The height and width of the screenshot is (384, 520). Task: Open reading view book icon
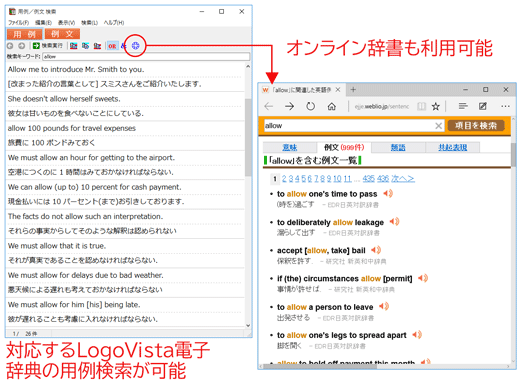(422, 106)
